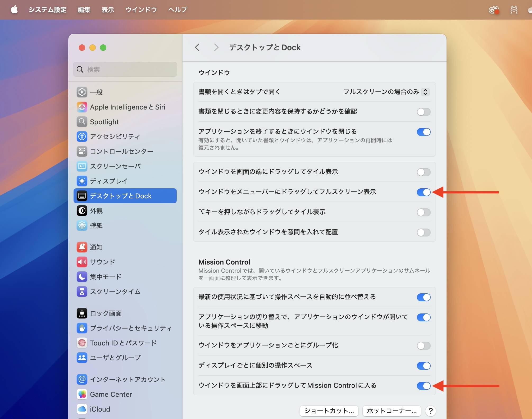The height and width of the screenshot is (419, 532).
Task: Click the cat-shaped menu bar icon
Action: tap(514, 10)
